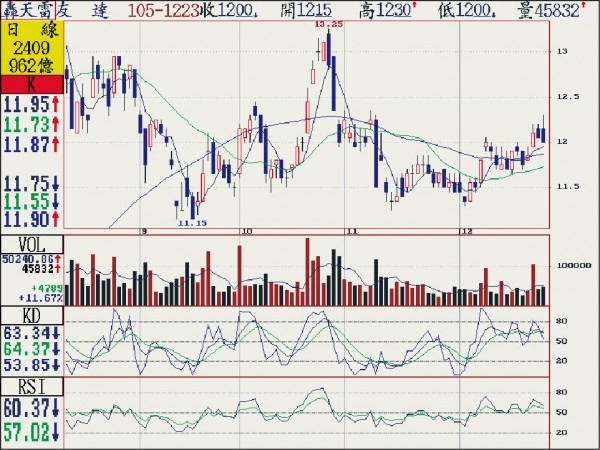Click the 11.15 low price annotation

click(x=192, y=223)
